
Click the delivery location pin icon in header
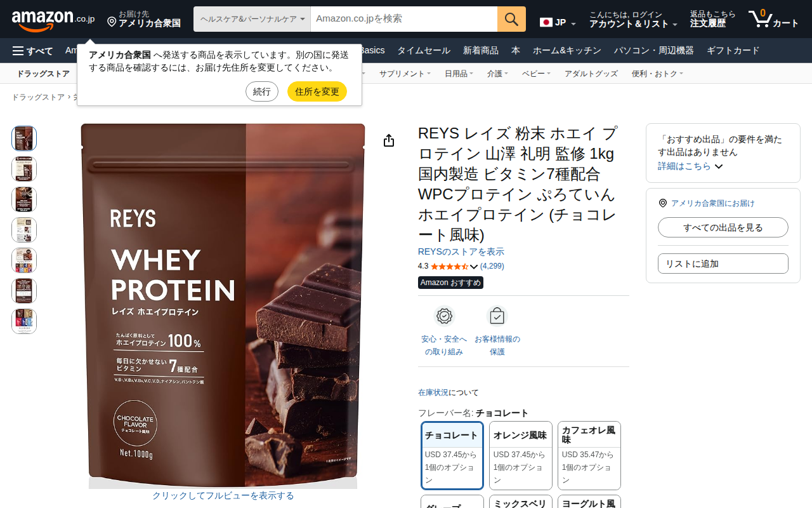click(112, 22)
